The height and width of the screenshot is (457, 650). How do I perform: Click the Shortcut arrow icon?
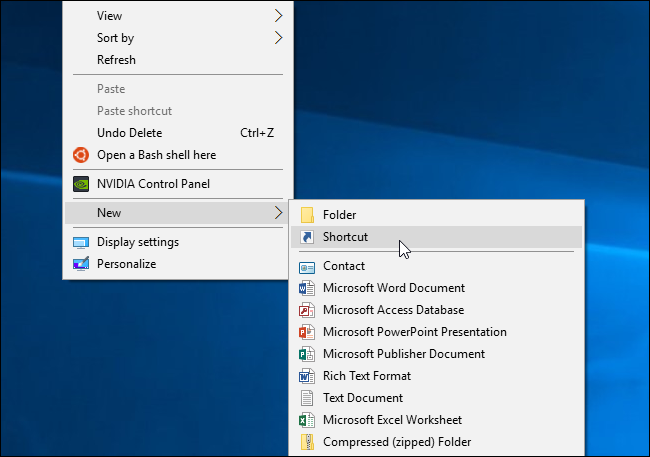click(307, 237)
